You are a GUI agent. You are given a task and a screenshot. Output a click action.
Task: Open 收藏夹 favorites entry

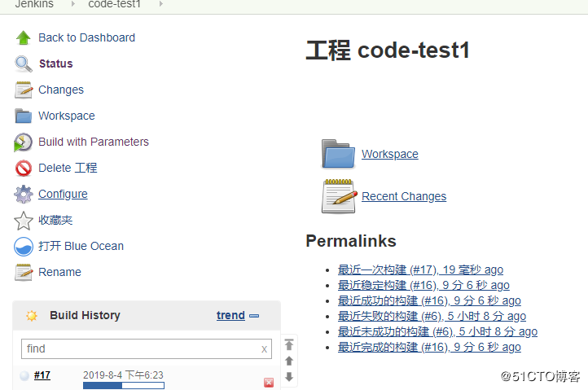(55, 220)
